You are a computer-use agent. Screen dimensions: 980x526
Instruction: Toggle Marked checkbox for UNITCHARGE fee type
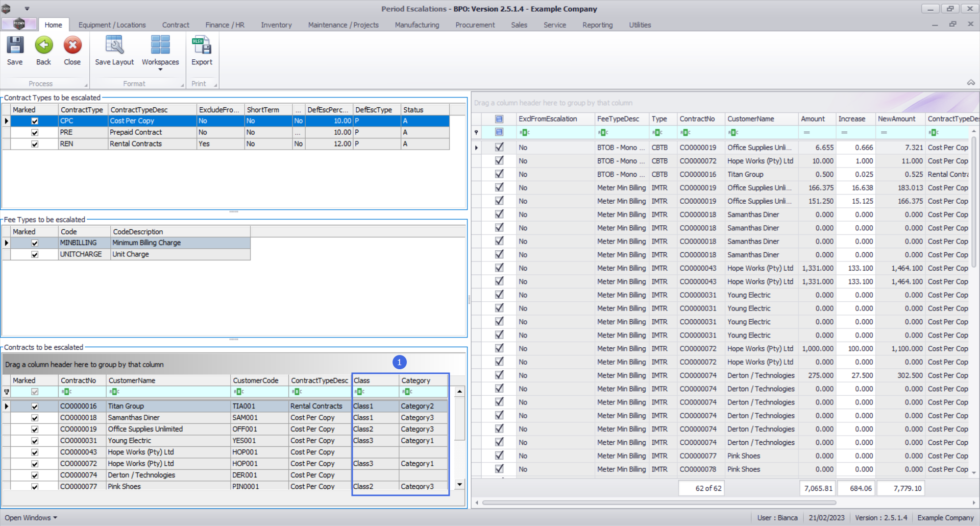click(x=35, y=254)
